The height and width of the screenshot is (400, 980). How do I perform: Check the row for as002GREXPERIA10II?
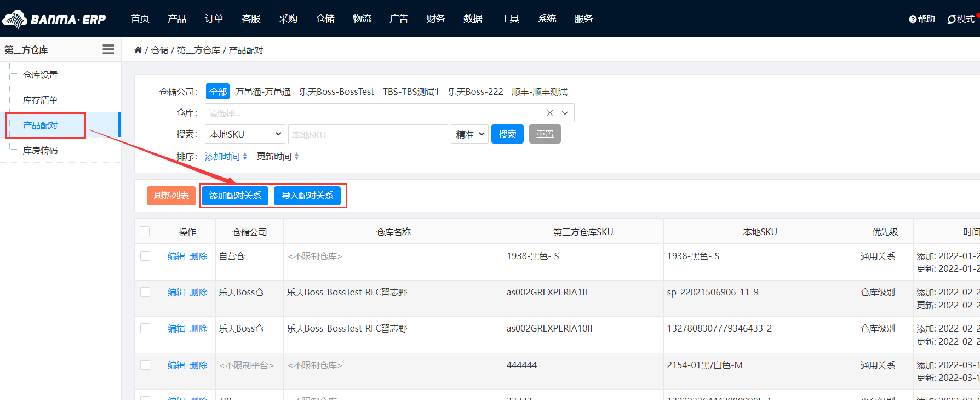click(145, 328)
